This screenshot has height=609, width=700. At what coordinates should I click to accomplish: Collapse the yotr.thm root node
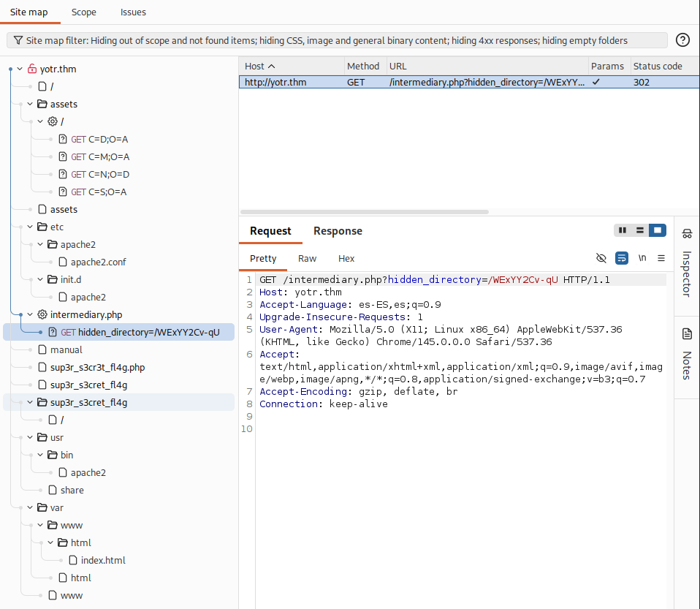coord(20,69)
